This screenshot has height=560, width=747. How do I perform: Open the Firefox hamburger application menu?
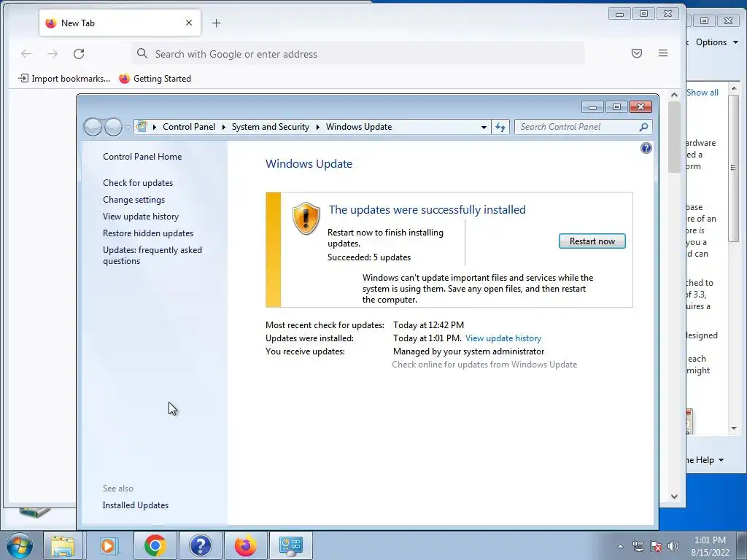[x=662, y=53]
